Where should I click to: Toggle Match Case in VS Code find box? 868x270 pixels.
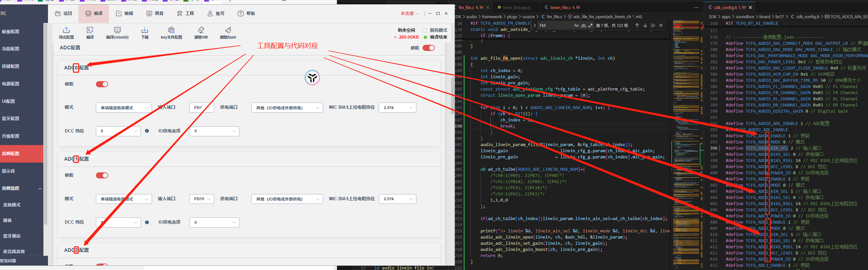pyautogui.click(x=576, y=25)
